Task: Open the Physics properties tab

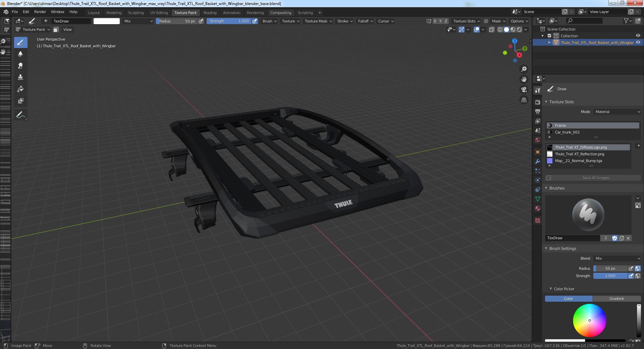Action: tap(538, 180)
